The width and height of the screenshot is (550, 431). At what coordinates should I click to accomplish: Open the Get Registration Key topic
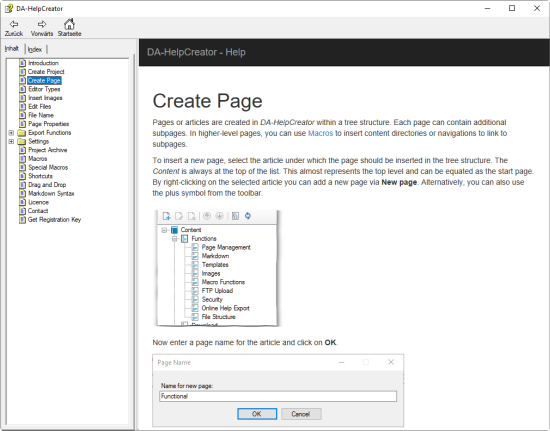(x=54, y=220)
